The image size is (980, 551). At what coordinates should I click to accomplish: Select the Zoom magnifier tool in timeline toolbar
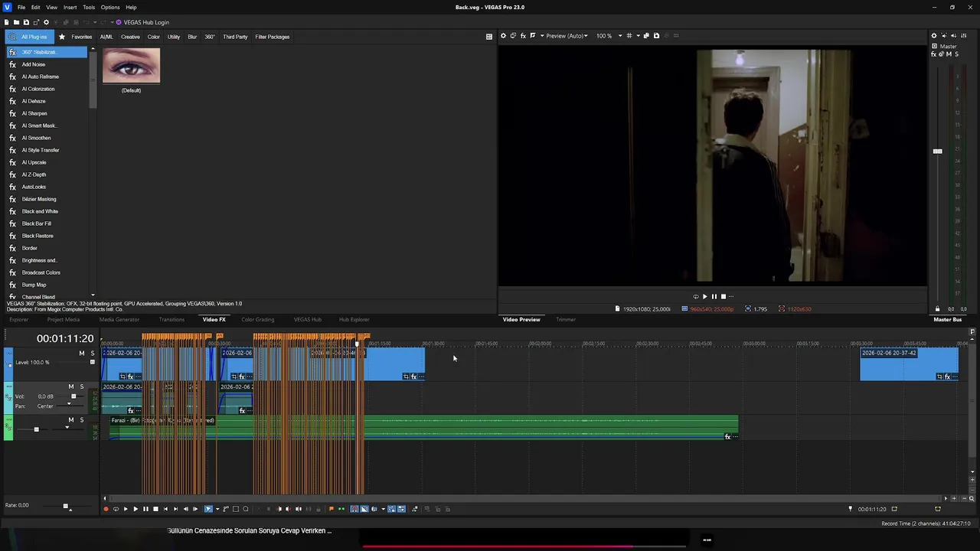pyautogui.click(x=246, y=509)
